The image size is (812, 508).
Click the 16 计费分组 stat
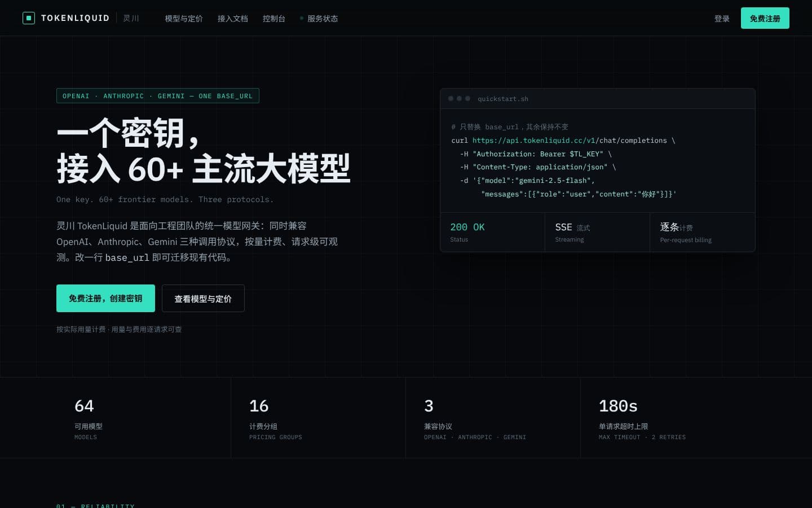(x=319, y=418)
